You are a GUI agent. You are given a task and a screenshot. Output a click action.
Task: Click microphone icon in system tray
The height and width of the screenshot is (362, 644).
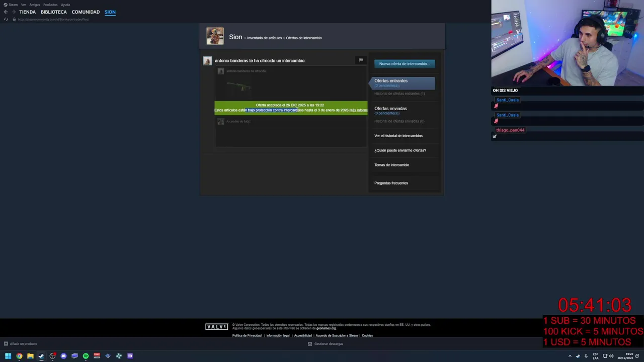[x=586, y=356]
